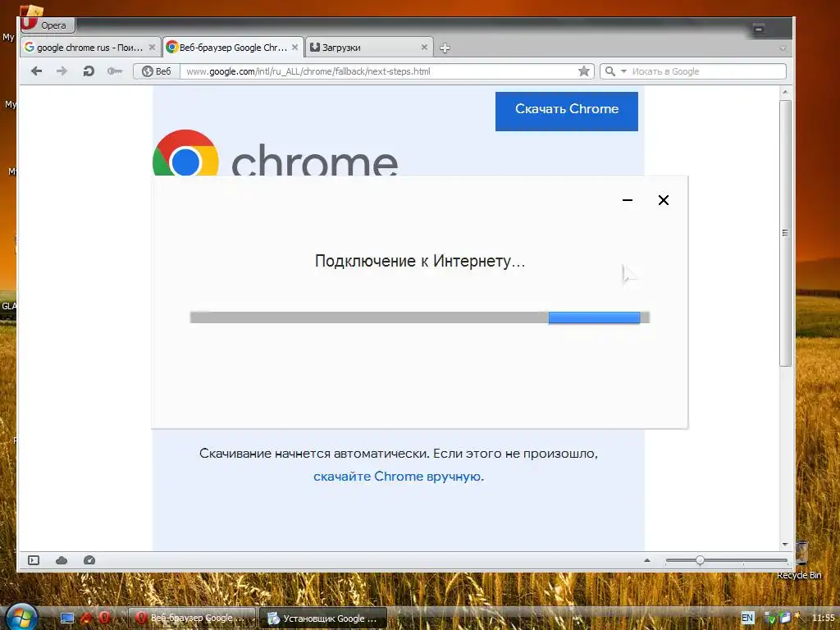Select the Веб-браузер Google taskbar button

(192, 618)
